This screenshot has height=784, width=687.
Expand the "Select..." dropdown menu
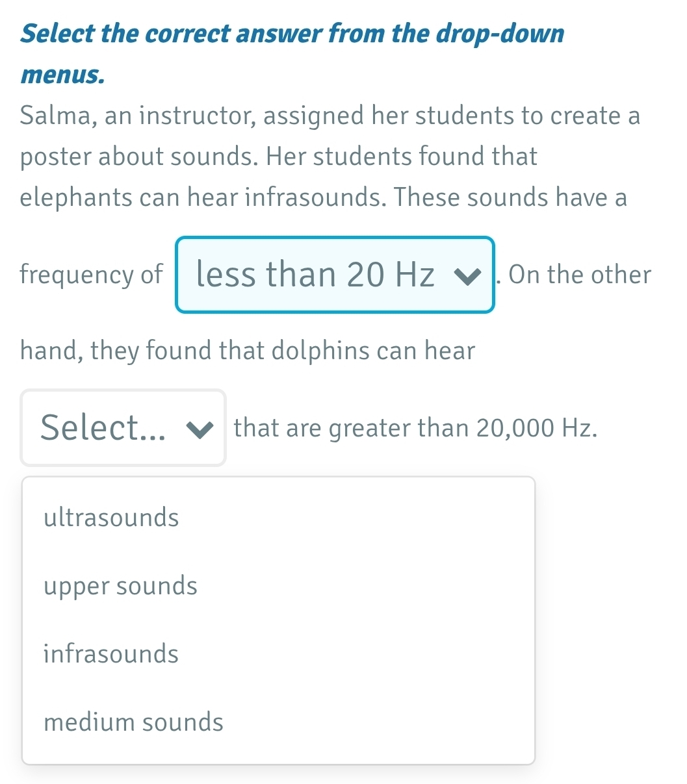[123, 428]
